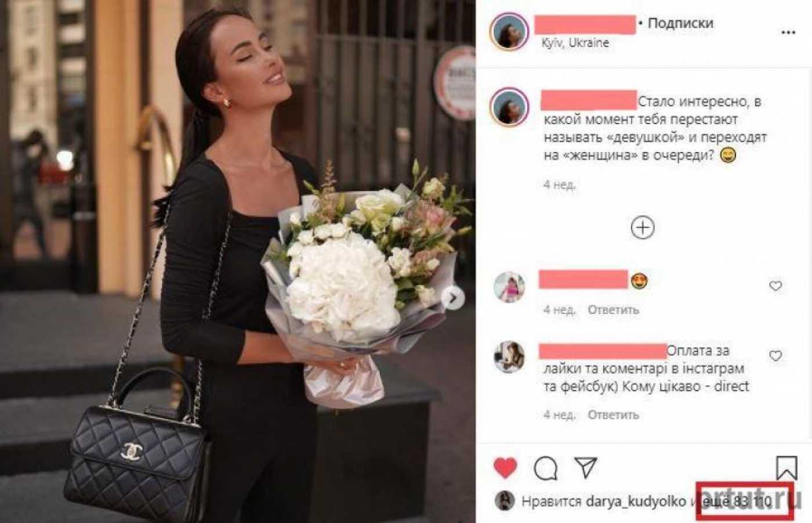Click the author avatar in the header

tap(509, 31)
